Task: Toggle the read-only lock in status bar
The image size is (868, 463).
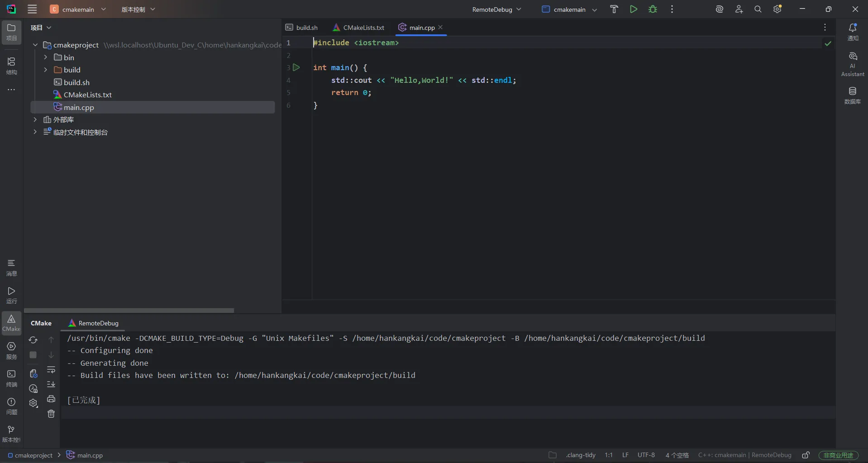Action: pyautogui.click(x=806, y=455)
